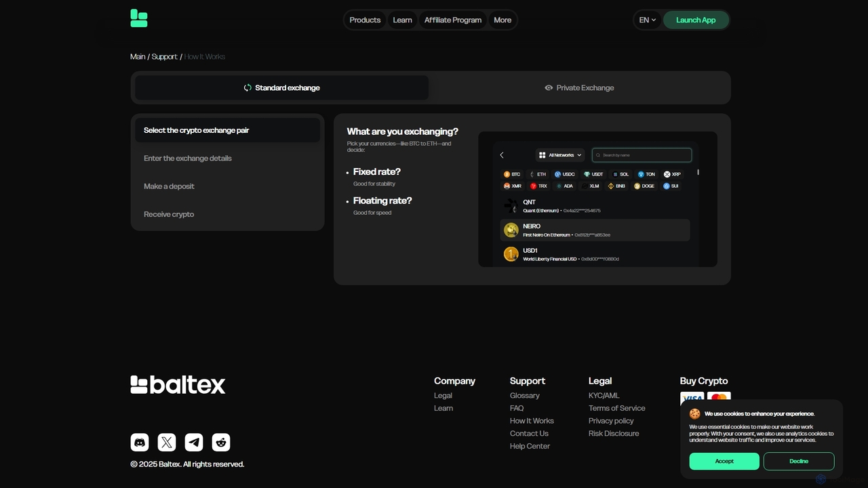Click the USD1 gold coin logo
This screenshot has width=868, height=488.
511,254
